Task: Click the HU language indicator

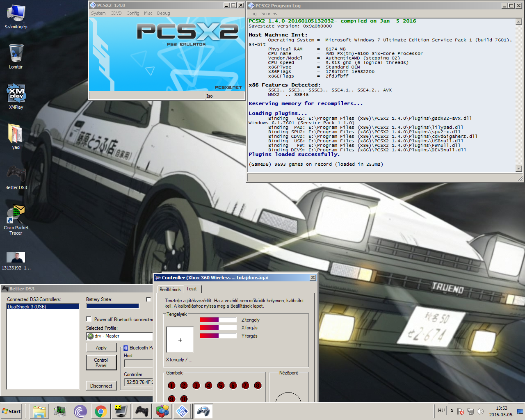Action: click(441, 411)
